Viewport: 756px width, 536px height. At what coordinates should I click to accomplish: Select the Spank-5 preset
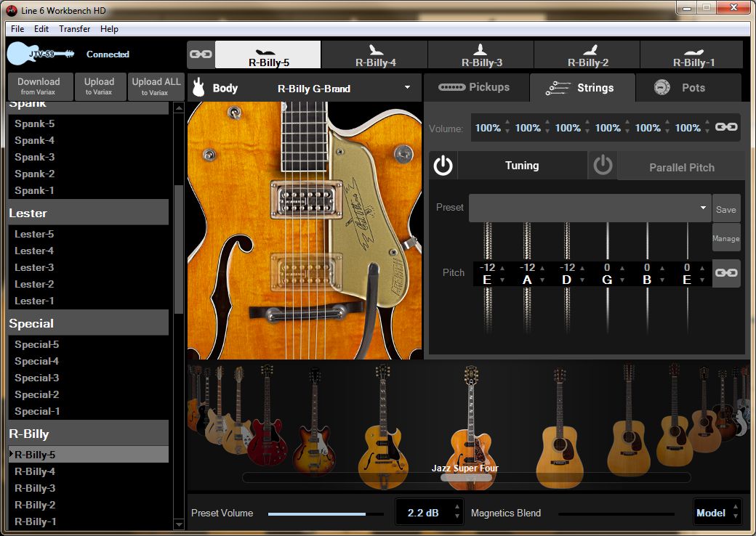(x=89, y=123)
